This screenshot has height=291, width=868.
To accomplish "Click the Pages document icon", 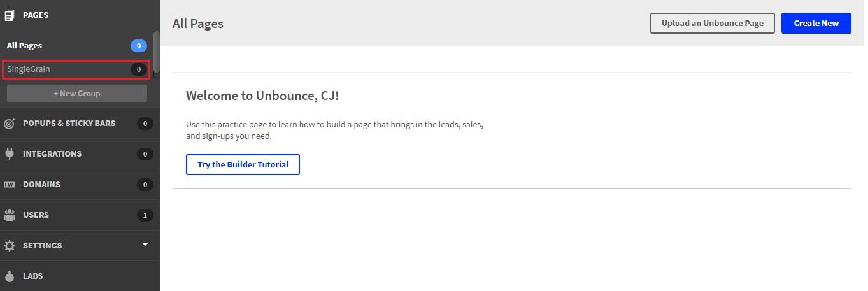I will pos(10,15).
